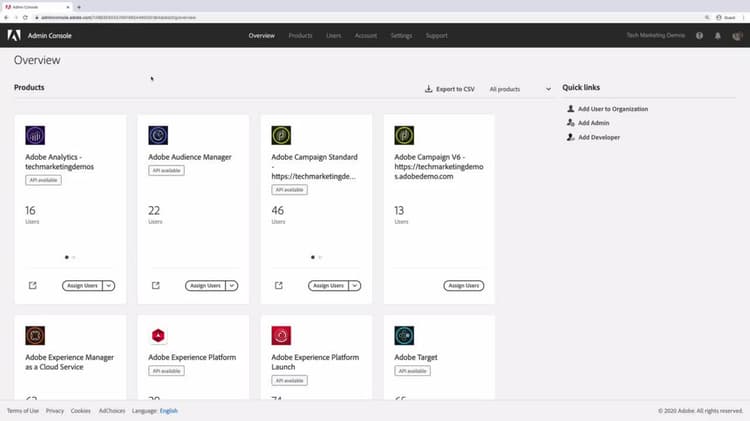Image resolution: width=750 pixels, height=421 pixels.
Task: Open the notifications bell icon
Action: [717, 35]
